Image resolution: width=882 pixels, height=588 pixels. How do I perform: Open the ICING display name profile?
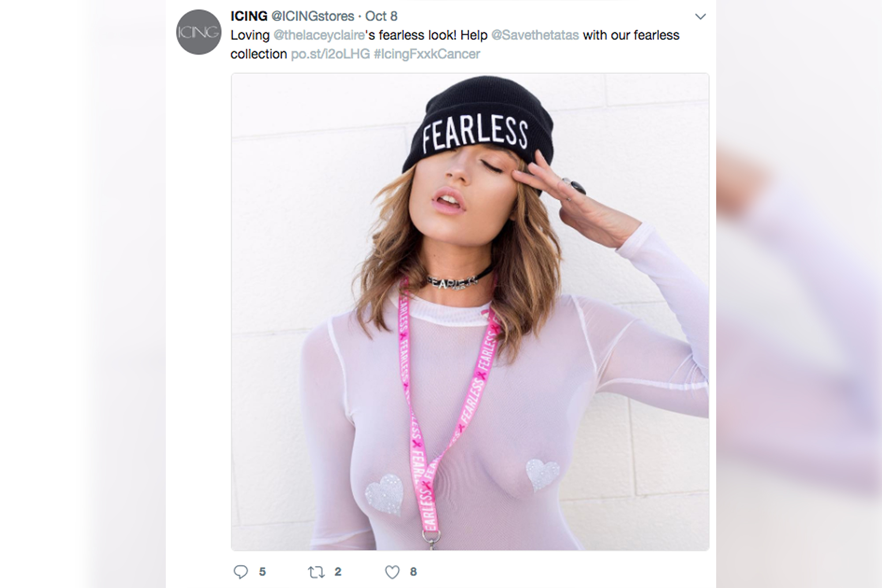point(249,16)
